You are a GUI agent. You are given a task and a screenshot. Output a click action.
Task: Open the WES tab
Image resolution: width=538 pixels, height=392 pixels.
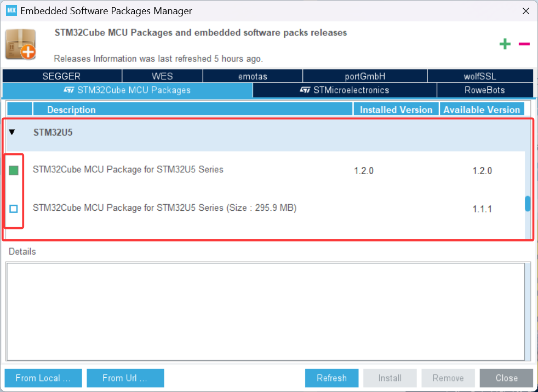162,76
